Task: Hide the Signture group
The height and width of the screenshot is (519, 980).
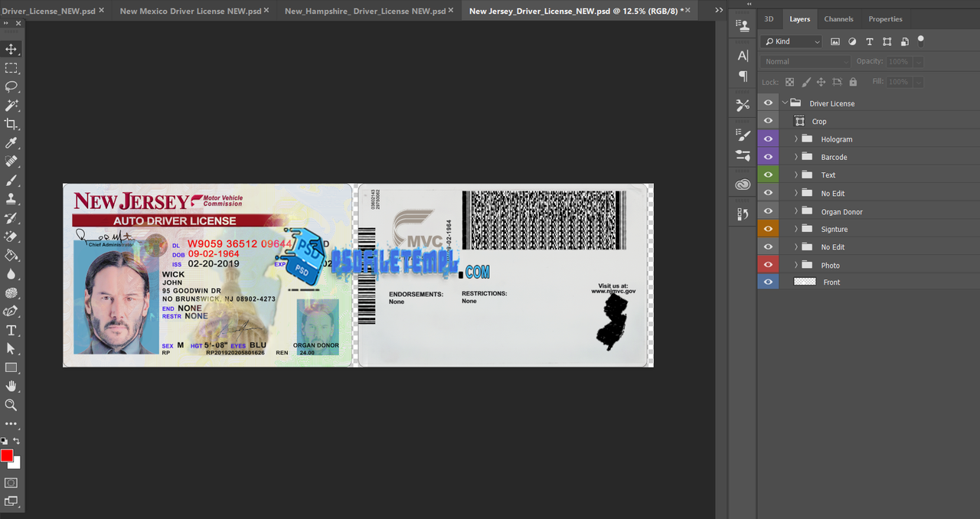Action: (768, 229)
